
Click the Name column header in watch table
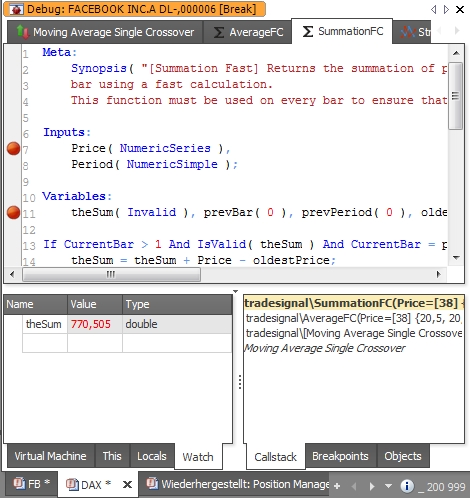coord(35,304)
